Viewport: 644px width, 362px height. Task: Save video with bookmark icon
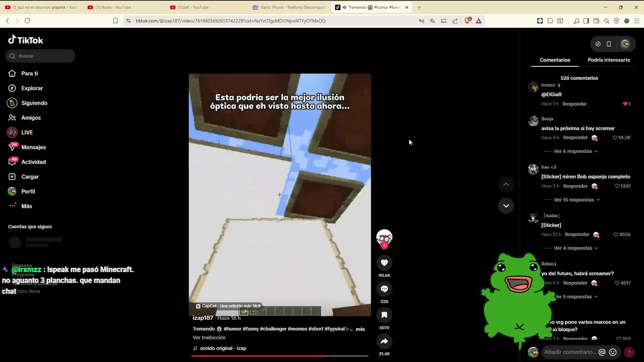(x=384, y=315)
